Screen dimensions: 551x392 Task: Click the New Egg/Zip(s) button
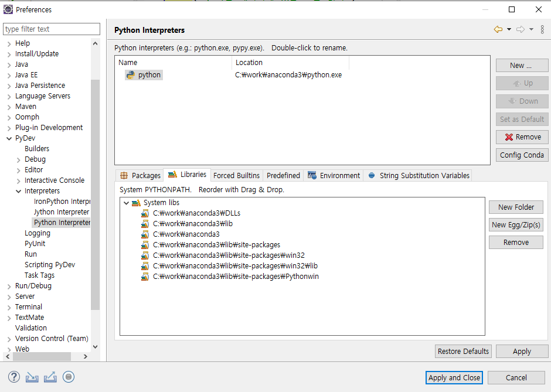pyautogui.click(x=516, y=225)
